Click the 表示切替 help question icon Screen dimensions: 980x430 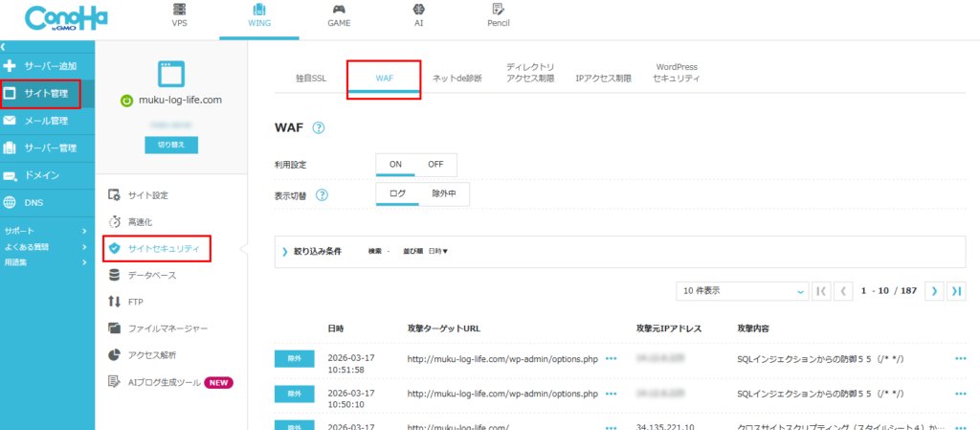tap(323, 195)
